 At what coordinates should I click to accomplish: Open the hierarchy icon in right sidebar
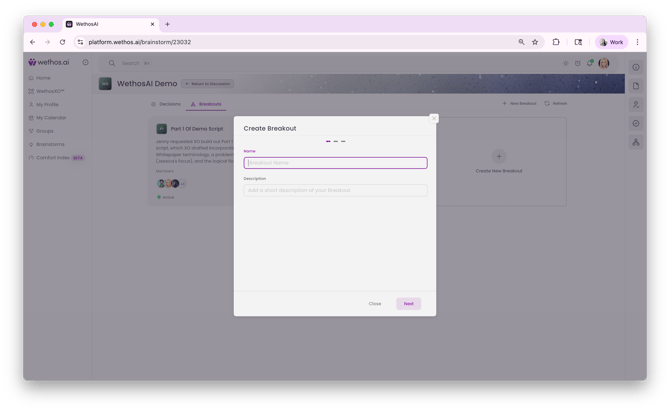click(x=636, y=143)
